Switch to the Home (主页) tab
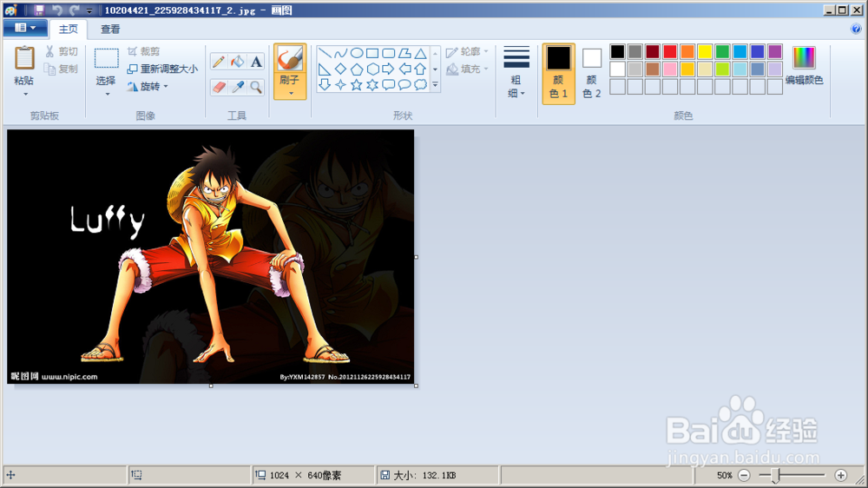This screenshot has height=488, width=868. pos(69,30)
